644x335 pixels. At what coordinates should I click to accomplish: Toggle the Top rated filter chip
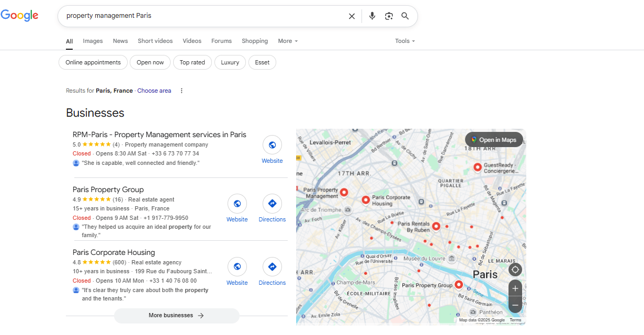(193, 62)
